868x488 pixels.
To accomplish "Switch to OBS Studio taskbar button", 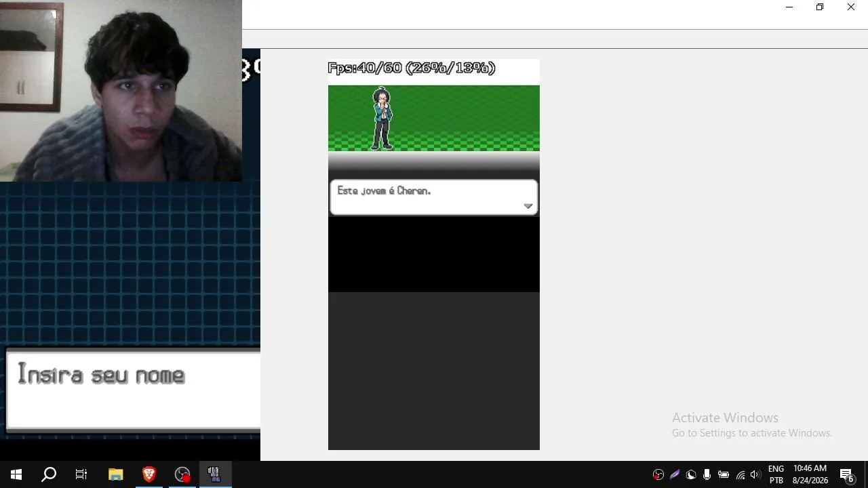I will [x=182, y=474].
